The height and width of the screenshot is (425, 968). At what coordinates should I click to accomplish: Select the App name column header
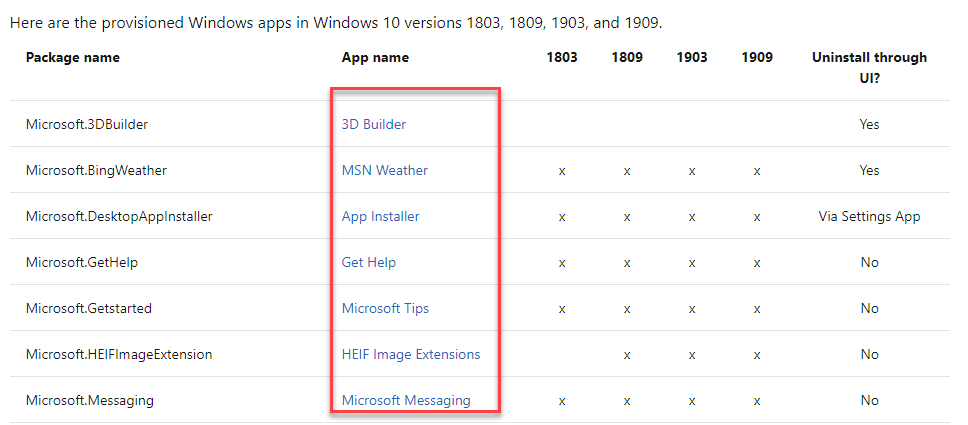click(375, 57)
